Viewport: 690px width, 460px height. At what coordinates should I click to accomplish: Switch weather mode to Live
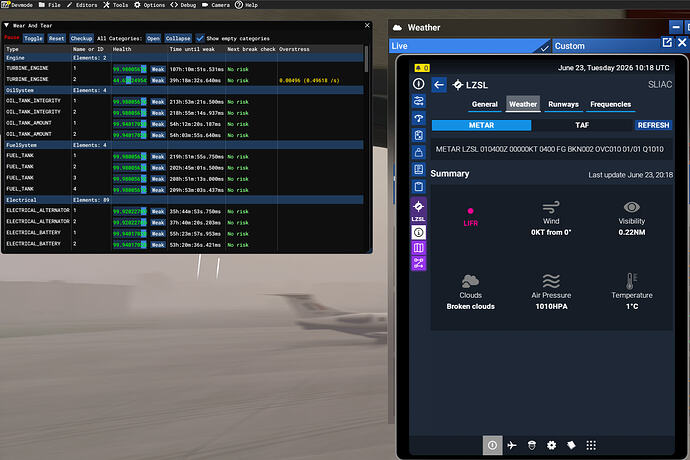[470, 46]
